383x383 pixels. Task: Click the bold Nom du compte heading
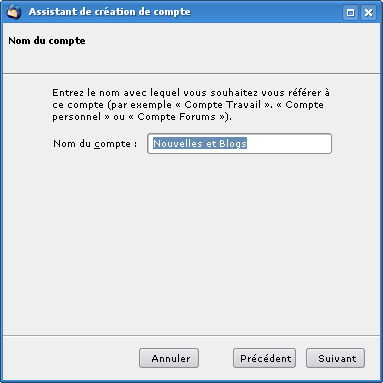(47, 41)
